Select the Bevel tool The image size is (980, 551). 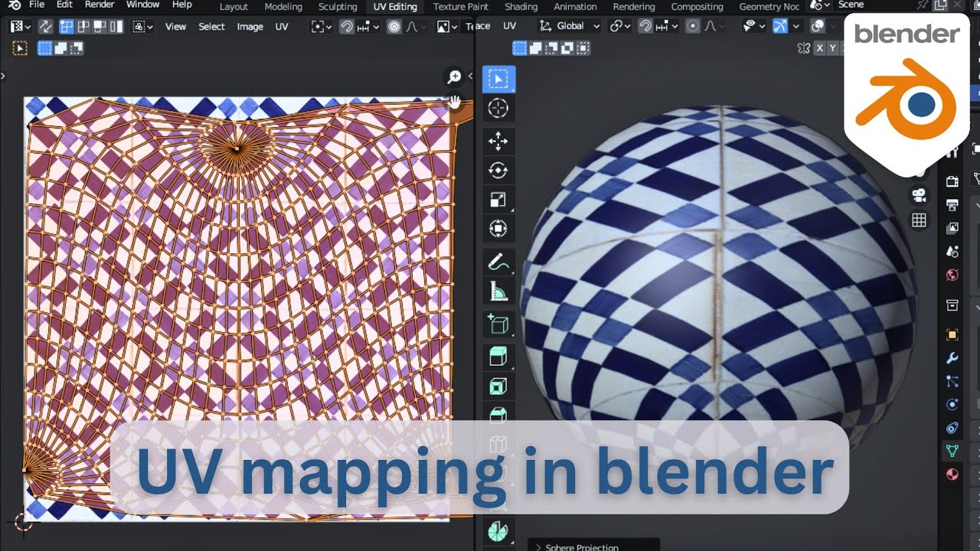(498, 414)
